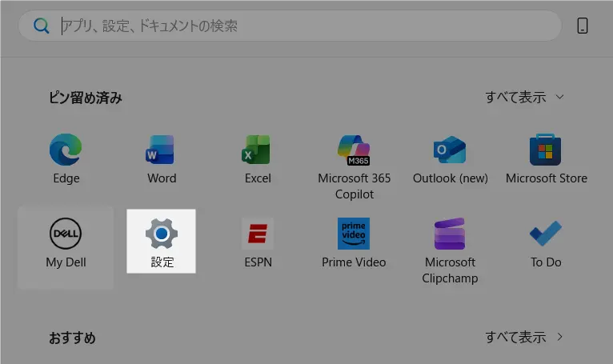
Task: Click the magnifier icon in the search bar
Action: [42, 26]
